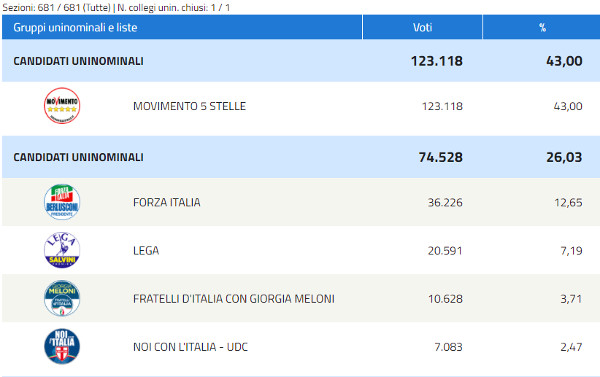Select the FORZA ITALIA list name
The height and width of the screenshot is (377, 600).
point(167,202)
